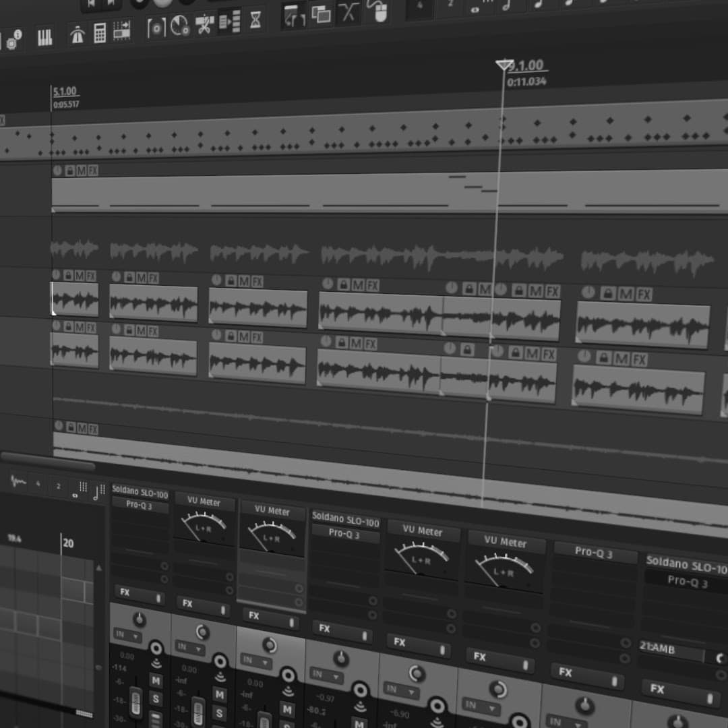Viewport: 728px width, 728px height.
Task: Open Soldano SLO-100 plugin on first channel
Action: tap(140, 491)
